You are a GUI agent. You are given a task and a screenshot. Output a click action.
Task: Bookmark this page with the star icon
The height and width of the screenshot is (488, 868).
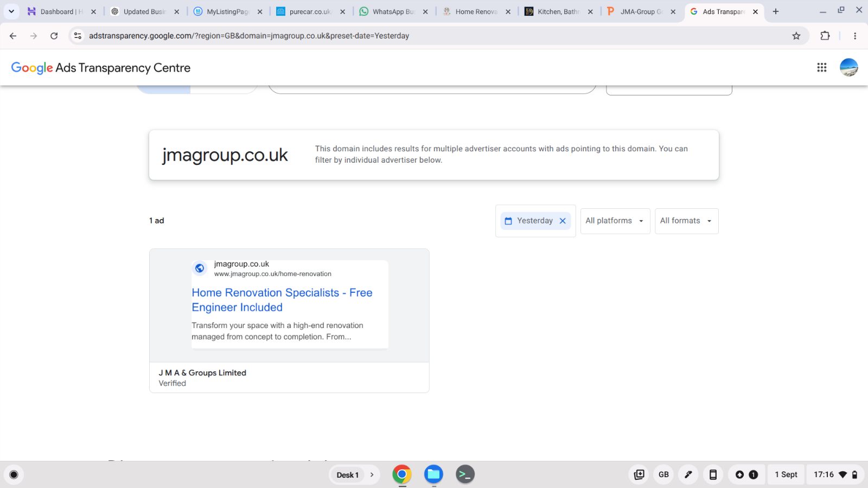[x=796, y=36]
